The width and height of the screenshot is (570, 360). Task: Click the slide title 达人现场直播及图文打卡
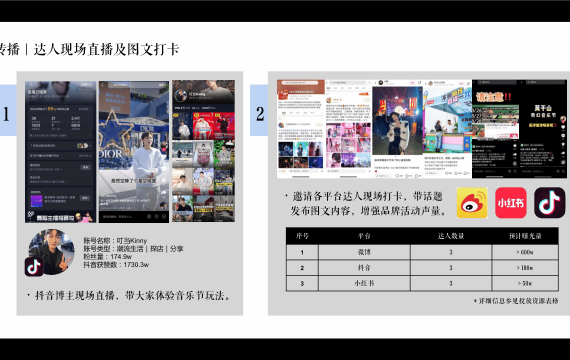pyautogui.click(x=107, y=49)
